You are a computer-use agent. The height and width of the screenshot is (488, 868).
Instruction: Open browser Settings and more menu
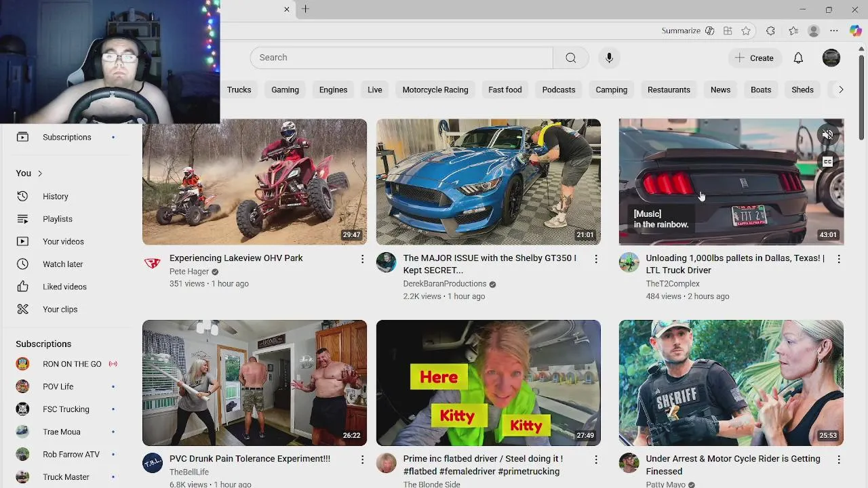834,30
